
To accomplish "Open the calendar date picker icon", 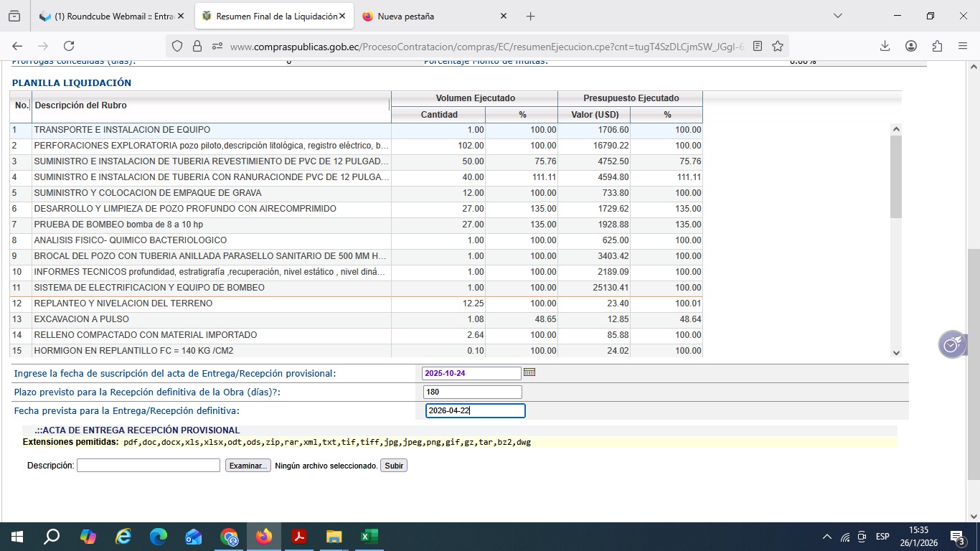I will coord(529,372).
